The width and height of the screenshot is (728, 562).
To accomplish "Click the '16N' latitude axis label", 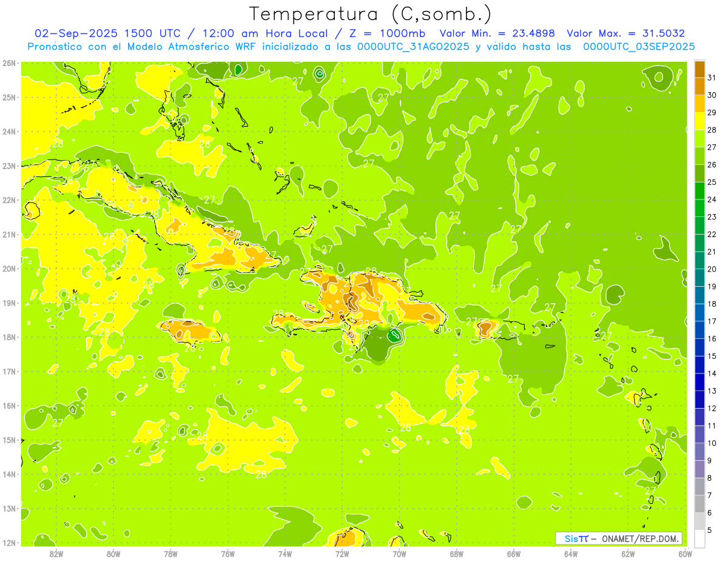I will 10,406.
